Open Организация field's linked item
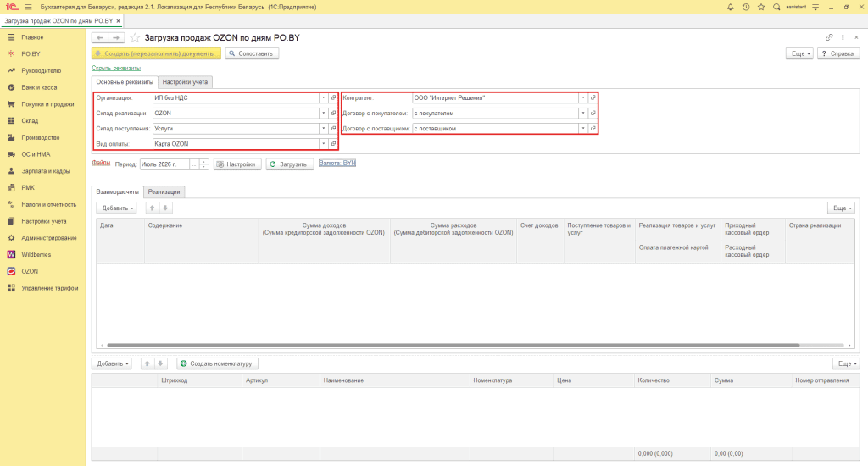868x466 pixels. [333, 98]
